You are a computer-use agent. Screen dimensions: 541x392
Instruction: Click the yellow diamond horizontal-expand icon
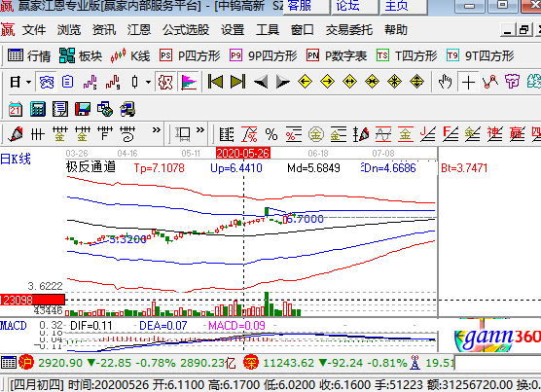[349, 82]
